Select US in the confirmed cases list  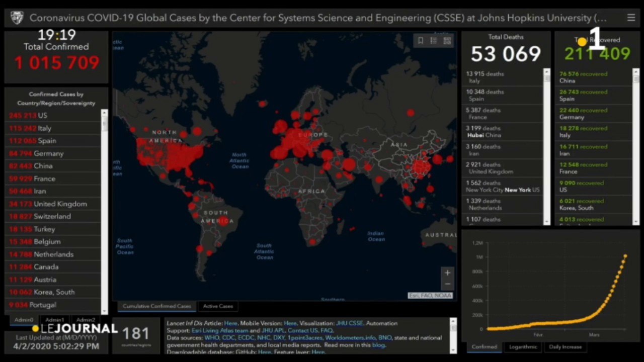click(53, 116)
